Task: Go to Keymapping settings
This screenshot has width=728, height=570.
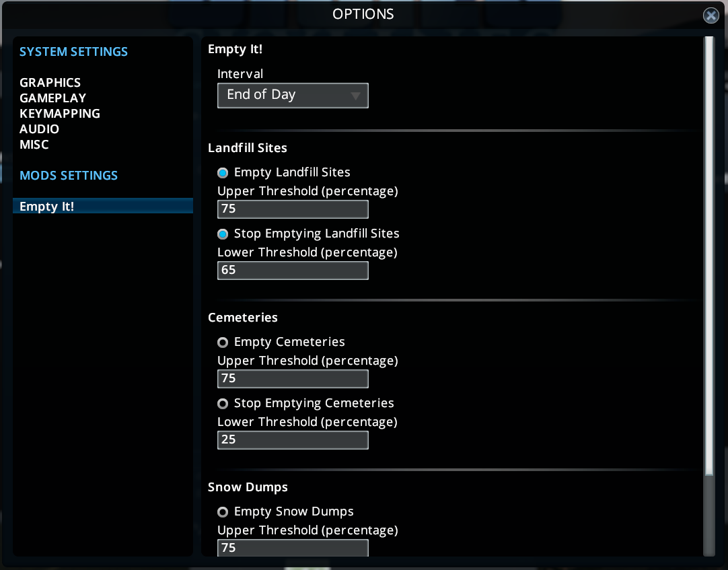Action: click(x=60, y=113)
